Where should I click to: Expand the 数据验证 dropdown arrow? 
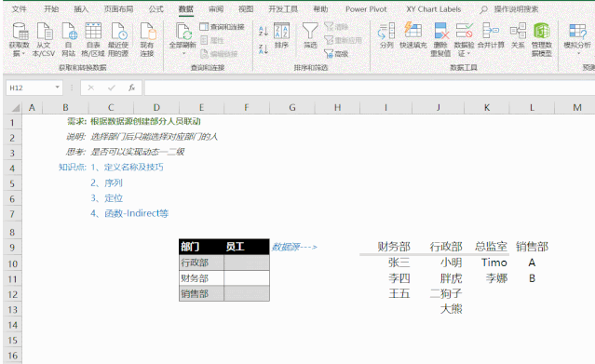pos(468,54)
